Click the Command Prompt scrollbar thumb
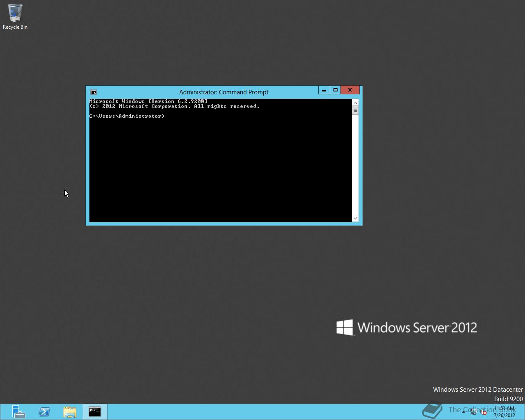The height and width of the screenshot is (420, 525). [x=355, y=110]
